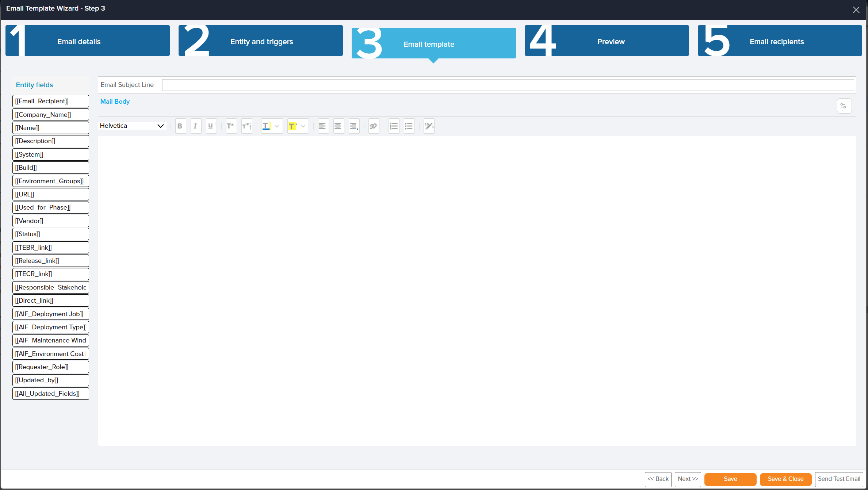This screenshot has height=490, width=868.
Task: Toggle italic text formatting
Action: (x=195, y=126)
